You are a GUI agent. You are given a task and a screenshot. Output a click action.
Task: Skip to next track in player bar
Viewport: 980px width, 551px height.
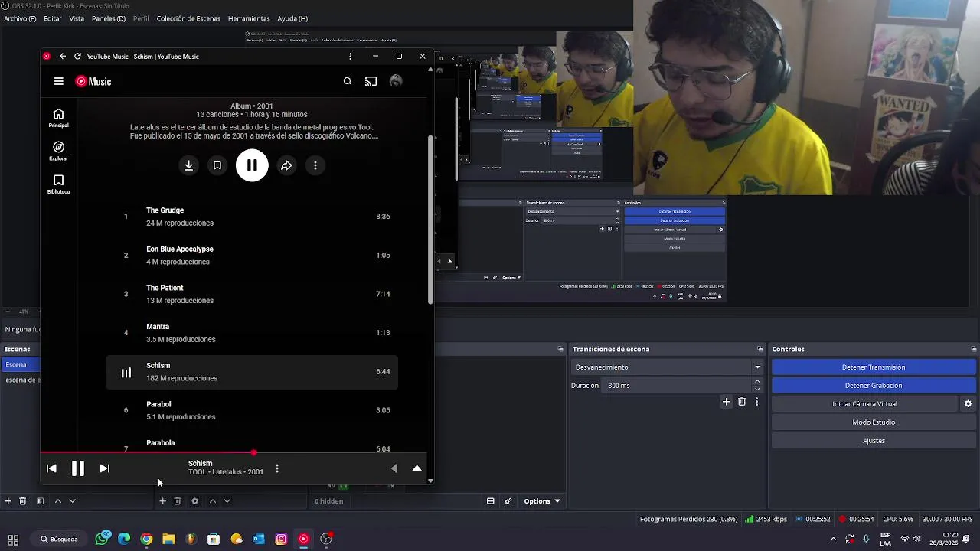pyautogui.click(x=104, y=468)
